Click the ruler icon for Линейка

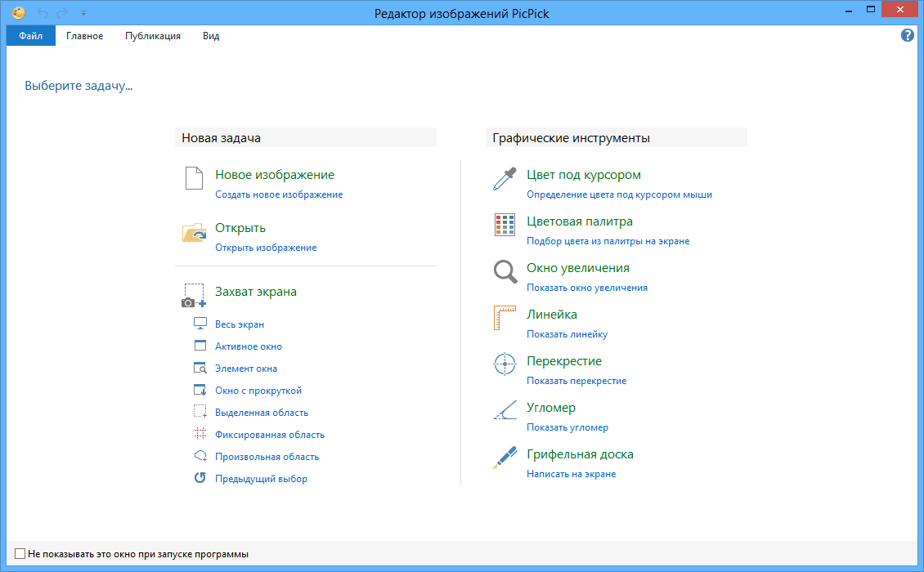pyautogui.click(x=505, y=318)
